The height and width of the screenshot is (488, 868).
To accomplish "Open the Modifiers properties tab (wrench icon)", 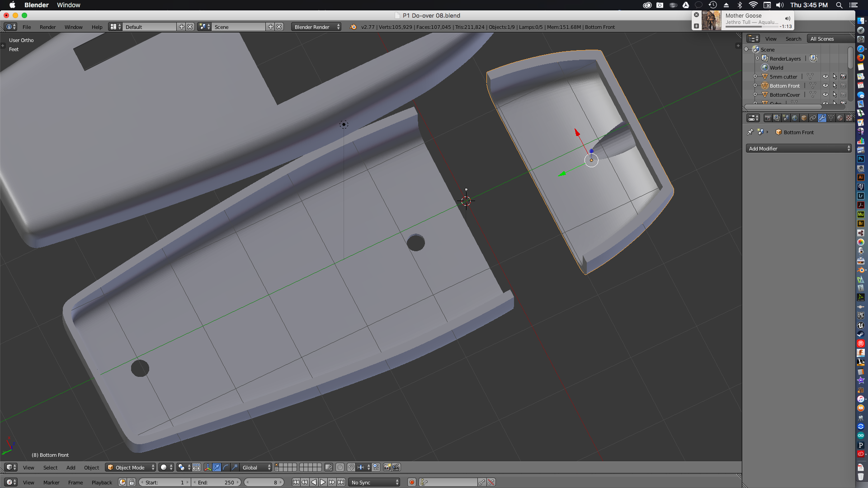I will click(822, 118).
